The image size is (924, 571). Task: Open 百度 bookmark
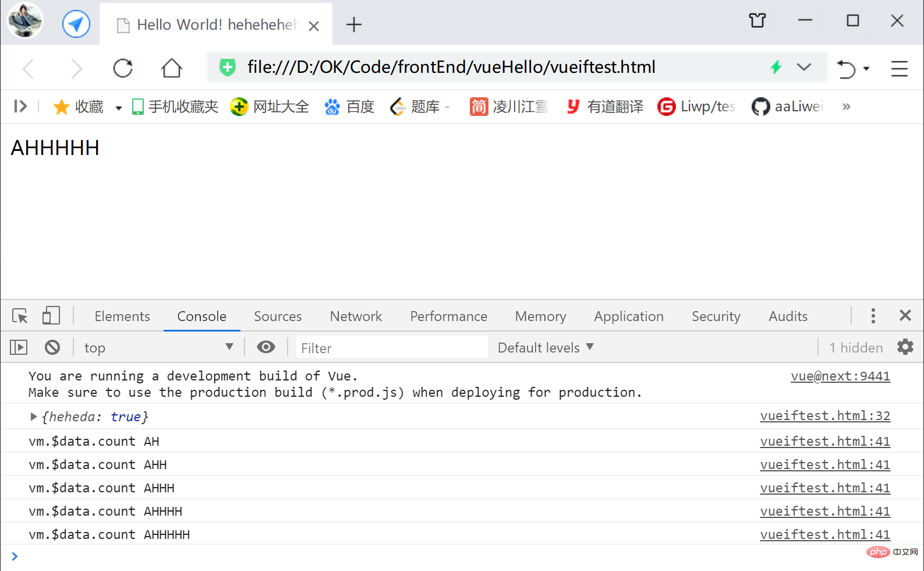point(349,107)
